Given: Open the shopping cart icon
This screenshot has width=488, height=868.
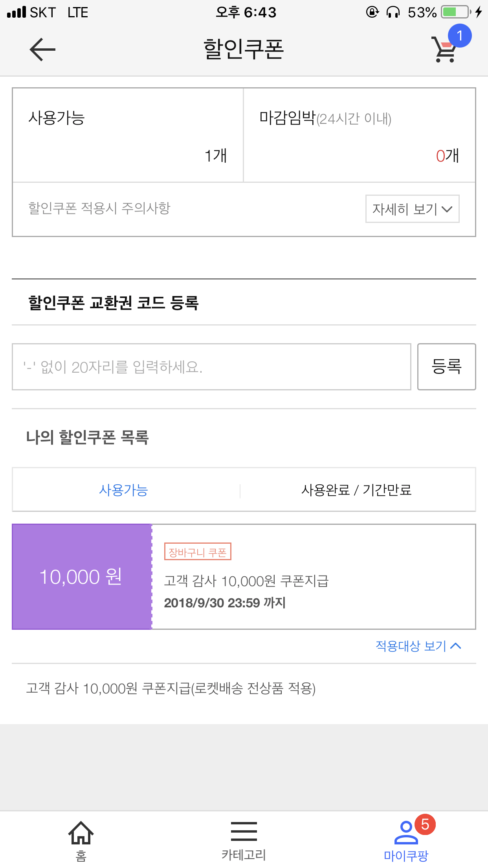Looking at the screenshot, I should point(444,51).
